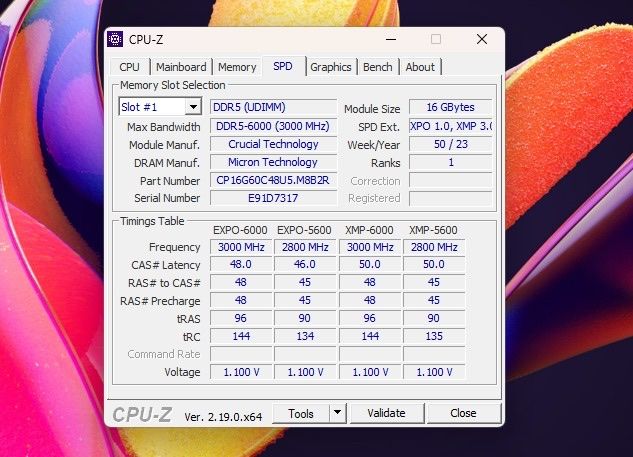The image size is (633, 457).
Task: Click the SPD Ext. XPO 1.0, XMP 3.0 value
Action: 451,126
